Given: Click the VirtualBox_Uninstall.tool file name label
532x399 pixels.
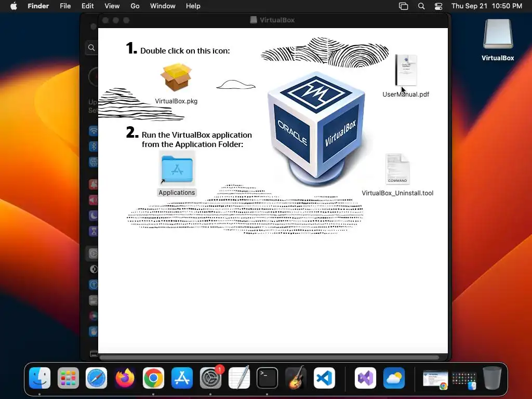Looking at the screenshot, I should (397, 193).
